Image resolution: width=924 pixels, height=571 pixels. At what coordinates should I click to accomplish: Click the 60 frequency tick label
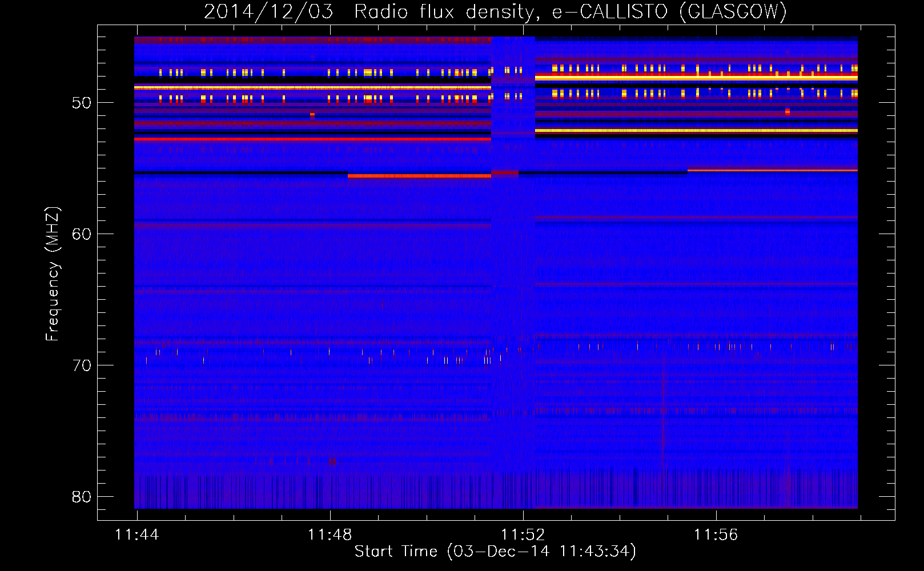[82, 234]
